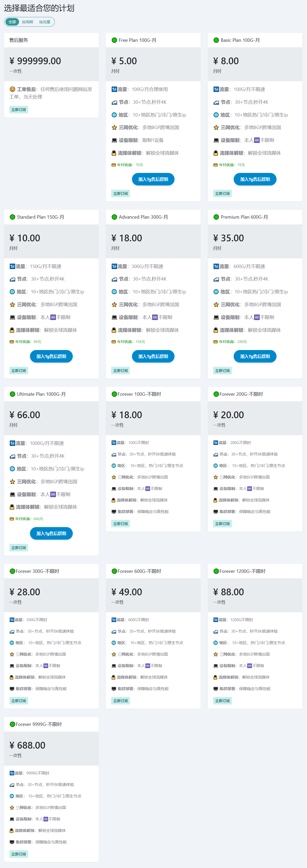Select the 全部 filter tab
This screenshot has height=868, width=307.
(x=12, y=22)
